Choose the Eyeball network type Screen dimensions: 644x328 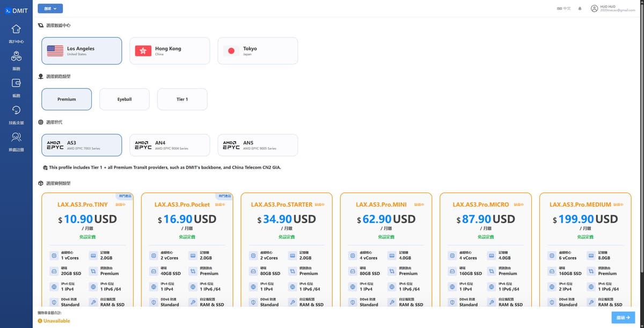125,99
